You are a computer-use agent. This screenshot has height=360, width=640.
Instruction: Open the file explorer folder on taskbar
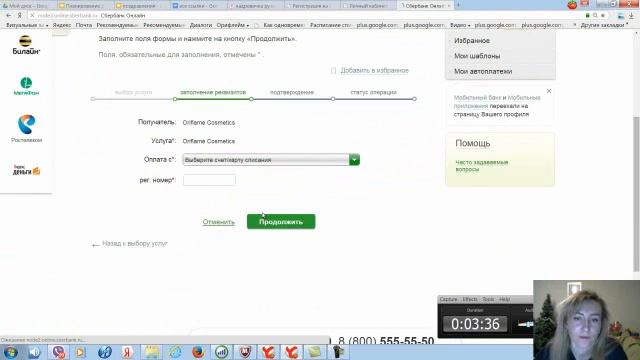coord(151,352)
